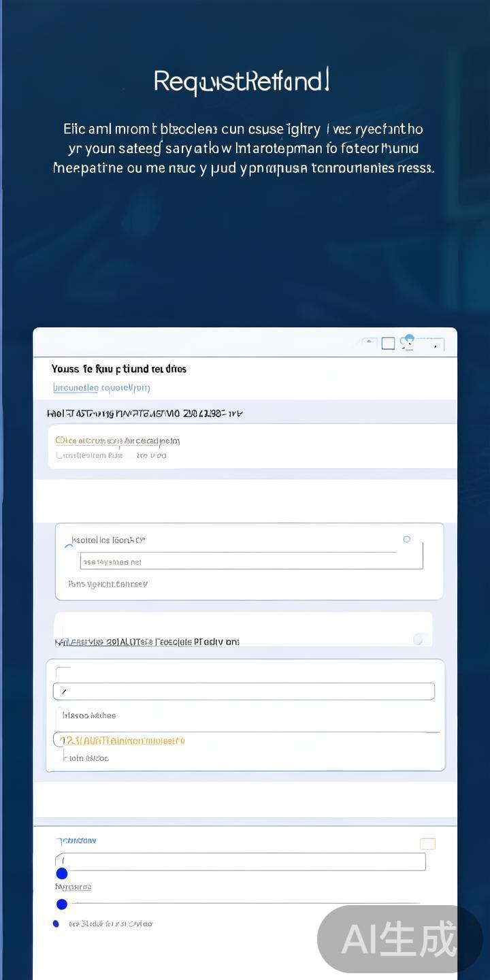Tick the small checkbox atop the second form box

click(63, 672)
